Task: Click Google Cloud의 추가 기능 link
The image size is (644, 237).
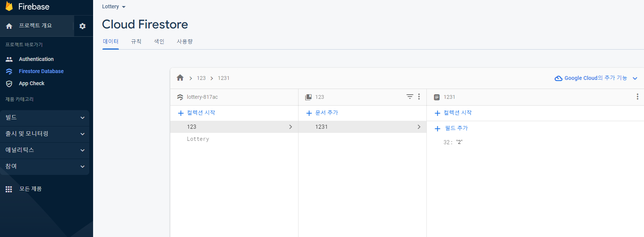Action: (596, 78)
